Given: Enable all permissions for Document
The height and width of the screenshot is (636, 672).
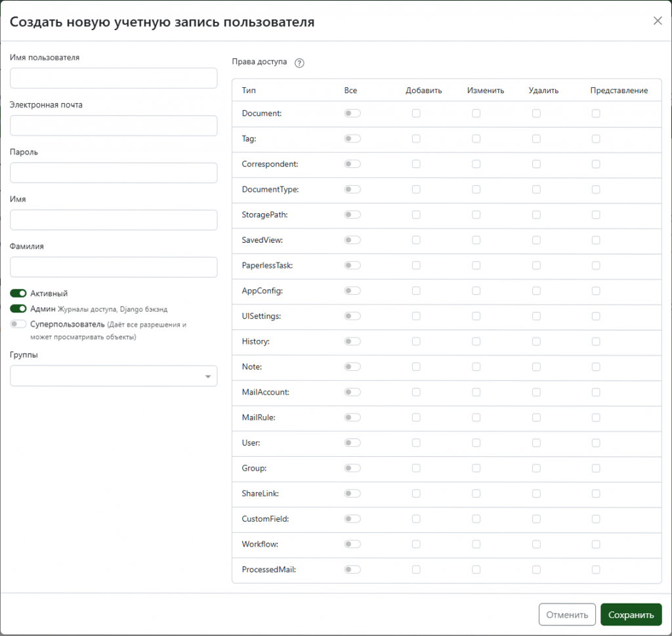Looking at the screenshot, I should pyautogui.click(x=352, y=114).
